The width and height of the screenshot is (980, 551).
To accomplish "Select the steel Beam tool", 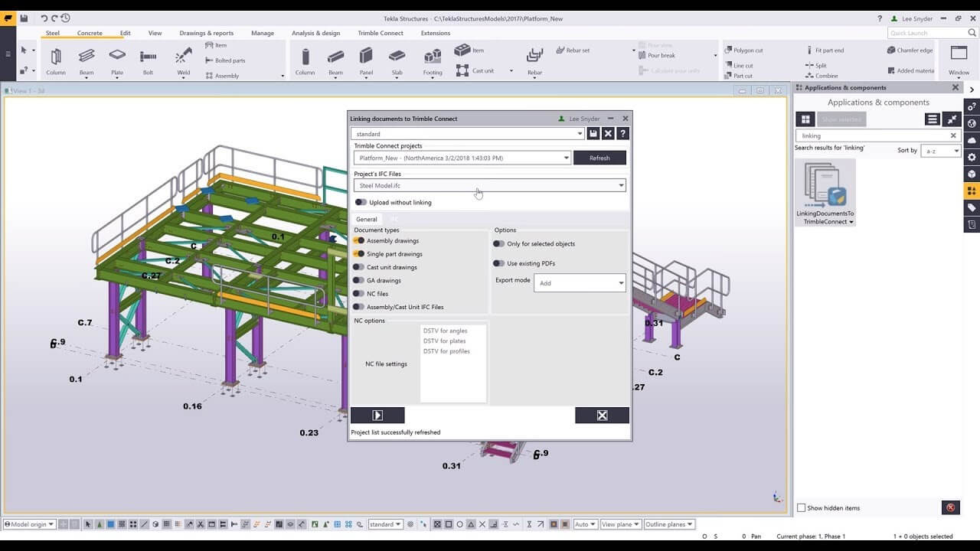I will click(x=87, y=61).
